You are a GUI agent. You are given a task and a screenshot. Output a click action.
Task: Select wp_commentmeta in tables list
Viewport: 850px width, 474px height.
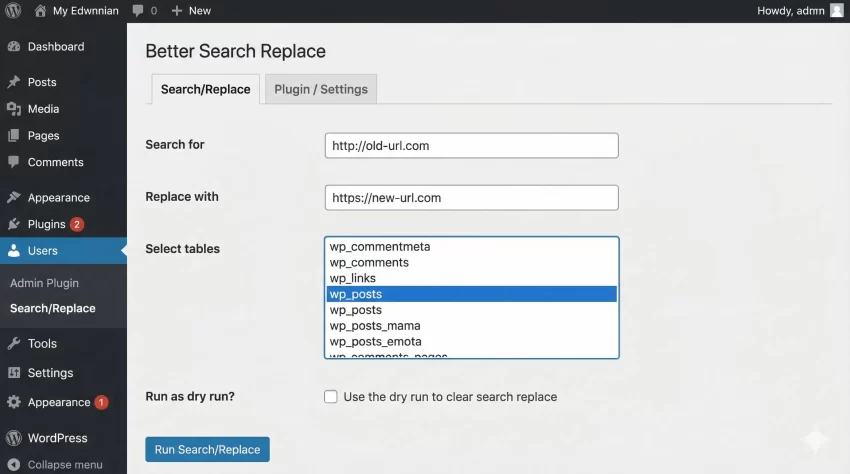click(472, 247)
